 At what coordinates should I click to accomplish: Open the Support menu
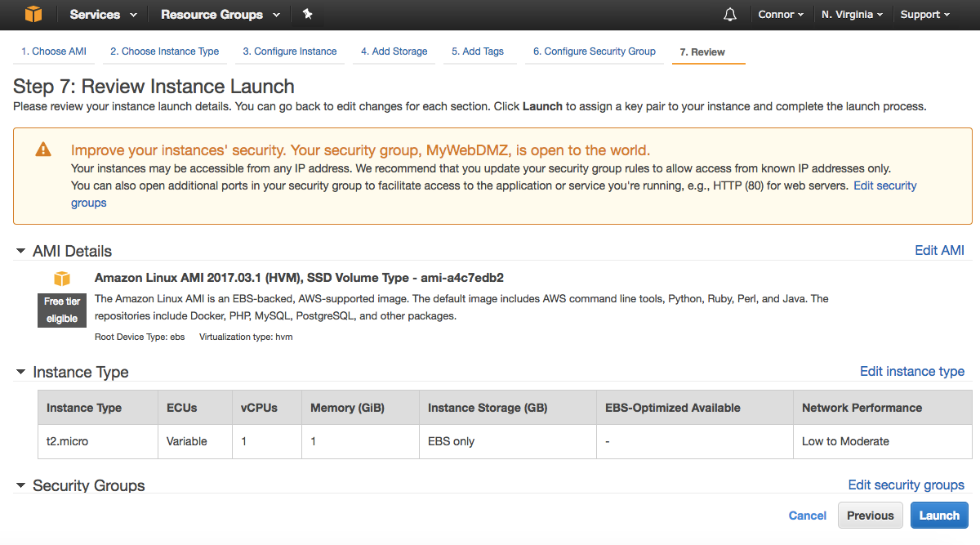tap(924, 15)
